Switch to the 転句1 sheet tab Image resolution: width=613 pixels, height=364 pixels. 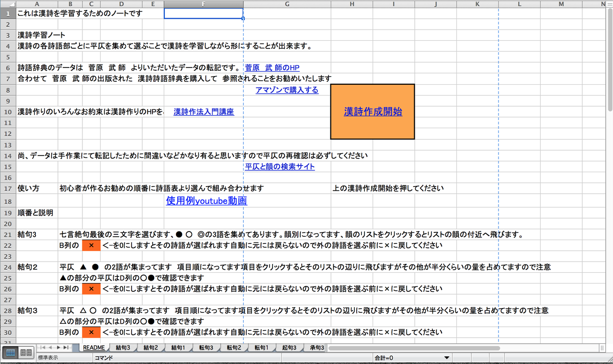[262, 348]
